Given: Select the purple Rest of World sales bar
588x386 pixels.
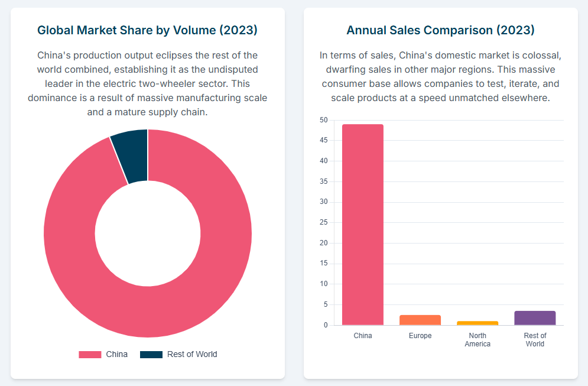Looking at the screenshot, I should click(535, 318).
